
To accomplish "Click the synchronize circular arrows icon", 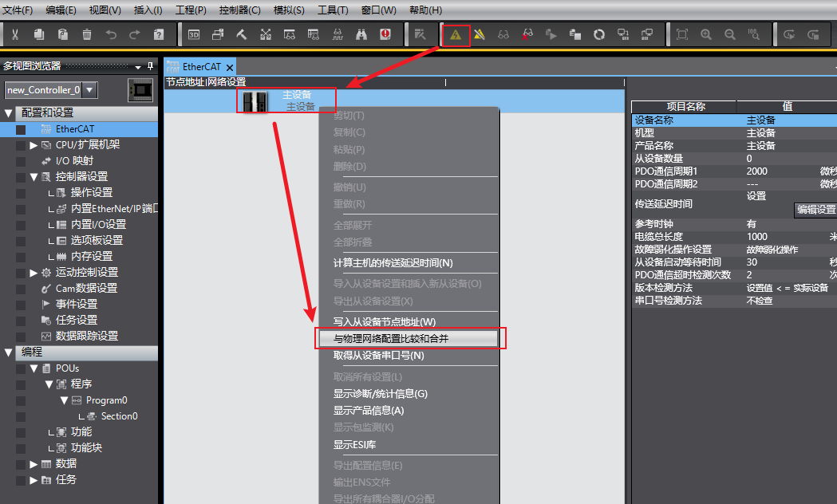I will (x=599, y=34).
